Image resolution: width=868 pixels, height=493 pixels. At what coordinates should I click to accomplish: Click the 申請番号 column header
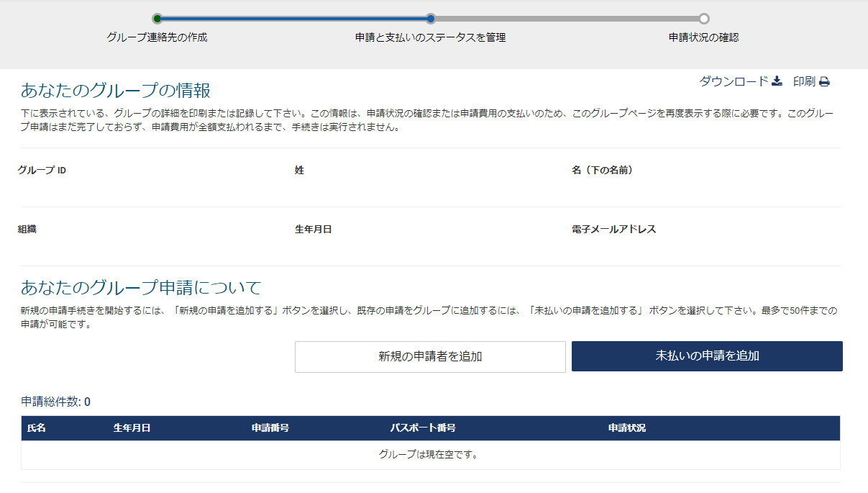(x=270, y=428)
